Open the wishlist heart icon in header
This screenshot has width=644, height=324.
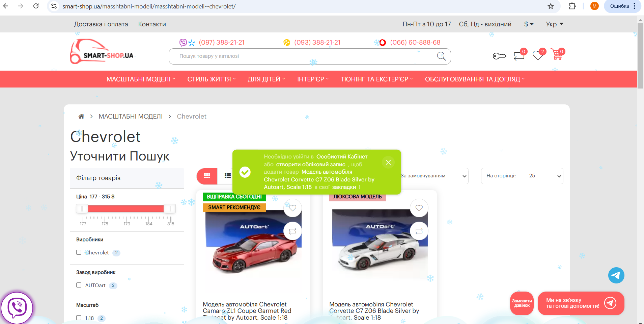(538, 55)
